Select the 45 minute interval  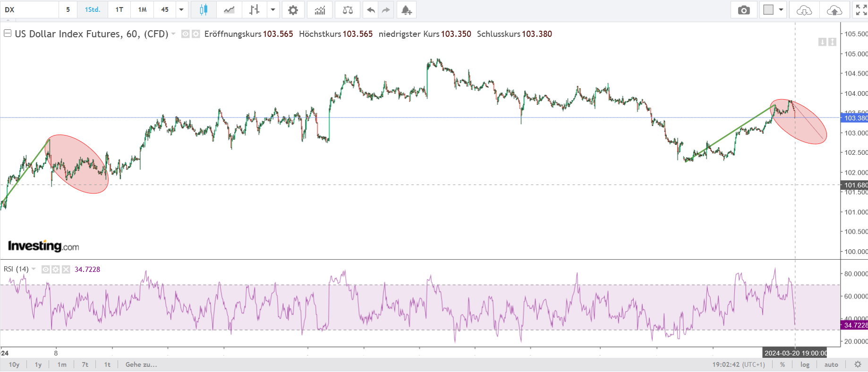click(x=165, y=10)
